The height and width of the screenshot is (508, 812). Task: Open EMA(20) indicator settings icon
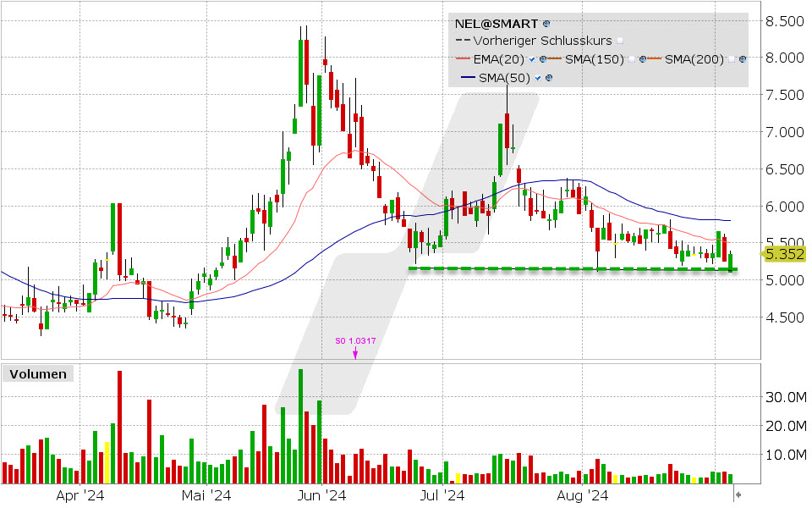[543, 59]
